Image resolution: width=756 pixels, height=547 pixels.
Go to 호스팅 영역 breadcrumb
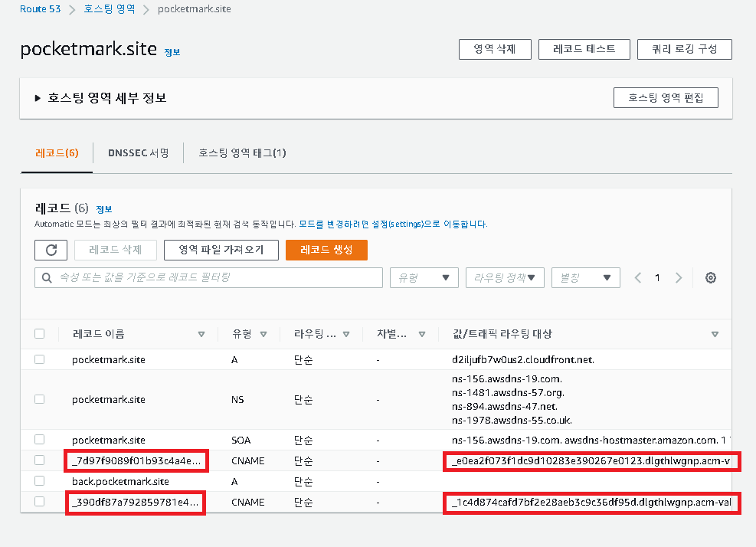tap(110, 8)
